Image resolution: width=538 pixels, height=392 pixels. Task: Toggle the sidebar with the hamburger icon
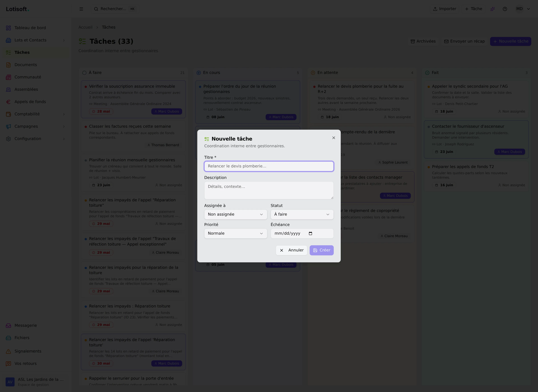tap(81, 9)
